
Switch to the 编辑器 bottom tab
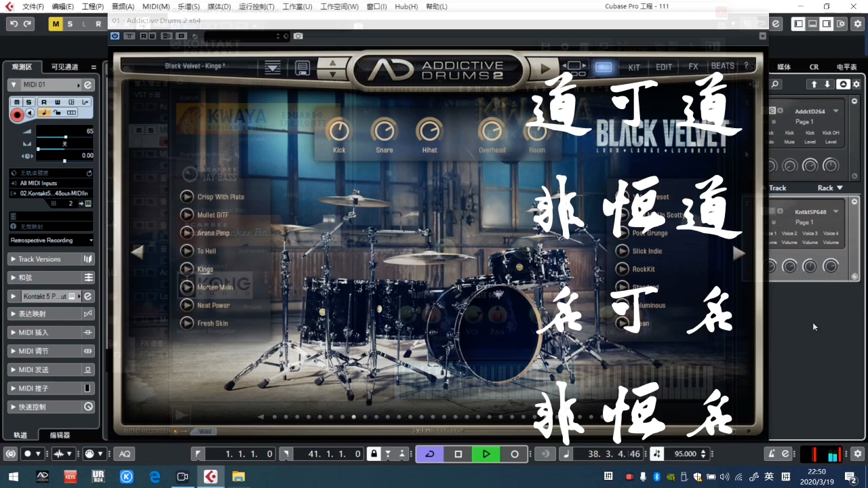59,435
